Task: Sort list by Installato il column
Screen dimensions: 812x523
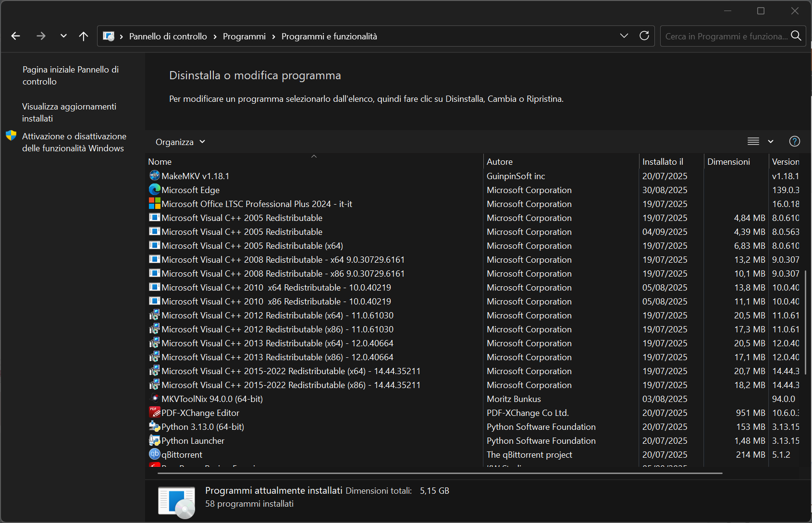Action: [x=663, y=162]
